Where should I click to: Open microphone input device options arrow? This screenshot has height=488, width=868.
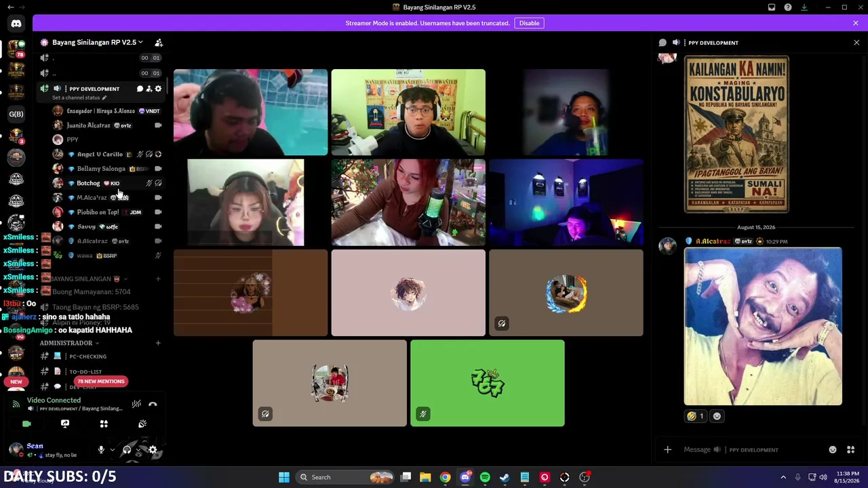coord(112,450)
